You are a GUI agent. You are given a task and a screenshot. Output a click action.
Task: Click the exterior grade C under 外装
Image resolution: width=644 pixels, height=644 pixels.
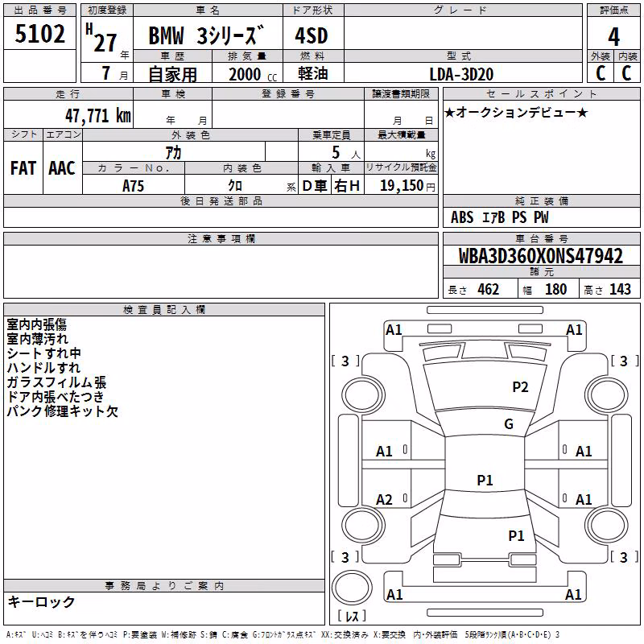pos(601,73)
